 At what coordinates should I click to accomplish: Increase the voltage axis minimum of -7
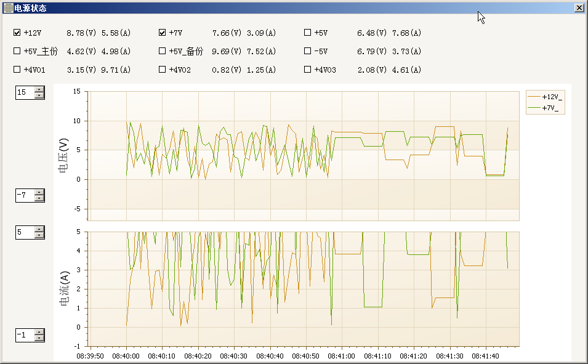tap(40, 192)
